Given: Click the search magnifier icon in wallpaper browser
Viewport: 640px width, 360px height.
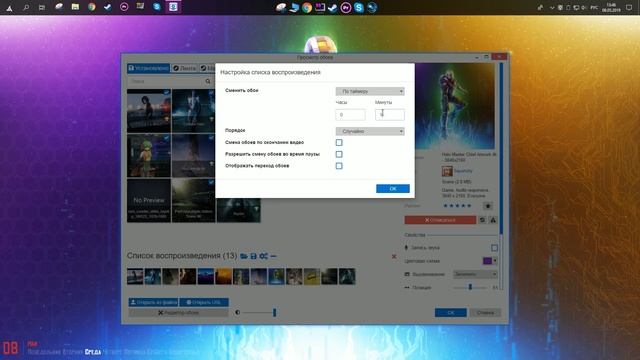Looking at the screenshot, I should pyautogui.click(x=208, y=81).
